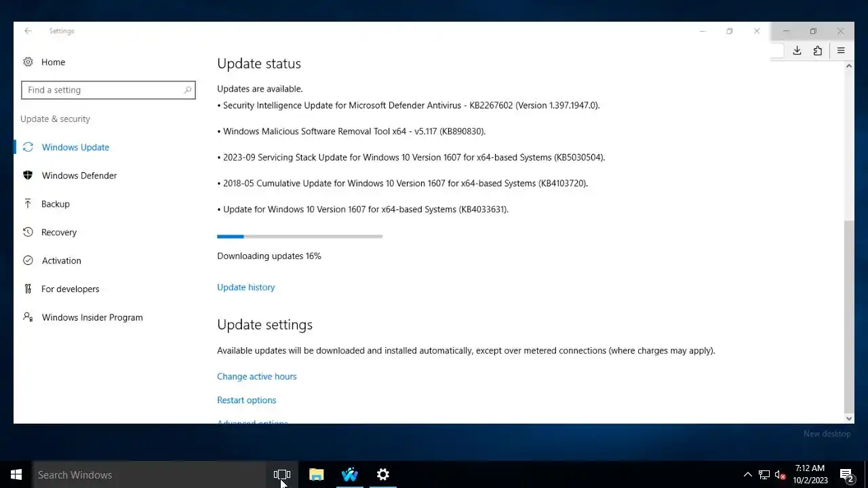This screenshot has width=868, height=488.
Task: Click the Downloading updates 16% text
Action: 269,256
